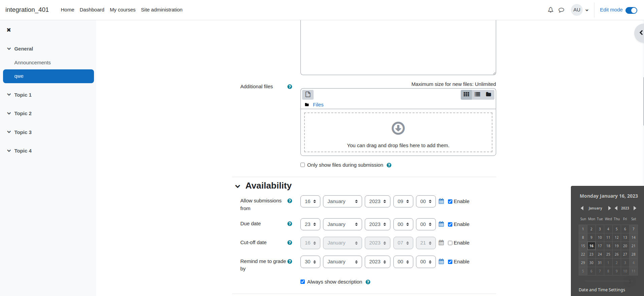Collapse the General section in sidebar
The height and width of the screenshot is (296, 644).
pos(9,49)
